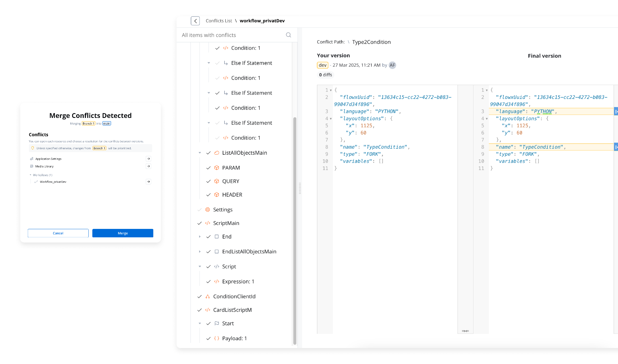Toggle the check mark for CardListScriptM

199,310
